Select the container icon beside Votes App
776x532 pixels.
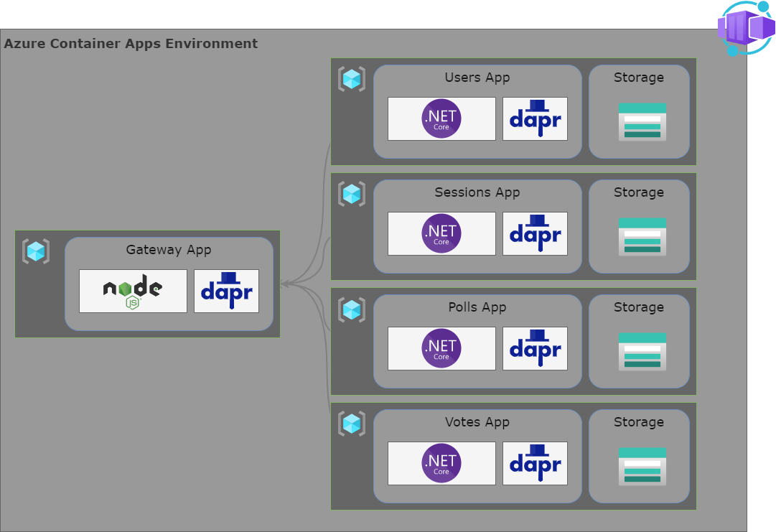pyautogui.click(x=351, y=424)
